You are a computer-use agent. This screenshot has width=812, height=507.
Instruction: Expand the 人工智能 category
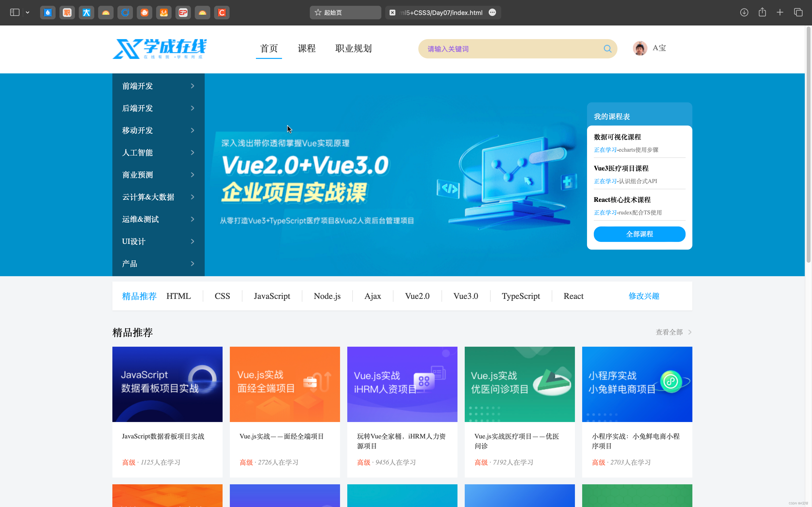pyautogui.click(x=158, y=153)
